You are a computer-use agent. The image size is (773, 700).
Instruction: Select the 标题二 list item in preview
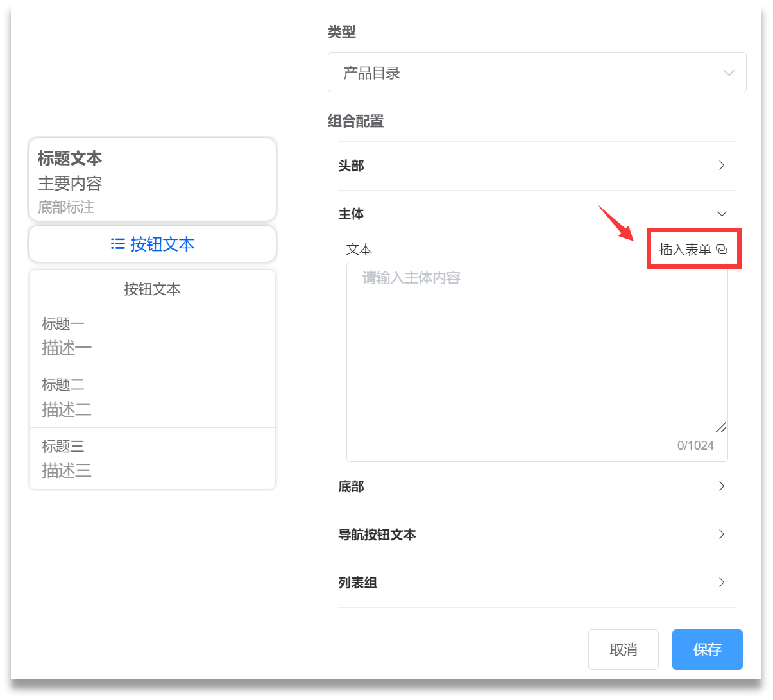152,397
